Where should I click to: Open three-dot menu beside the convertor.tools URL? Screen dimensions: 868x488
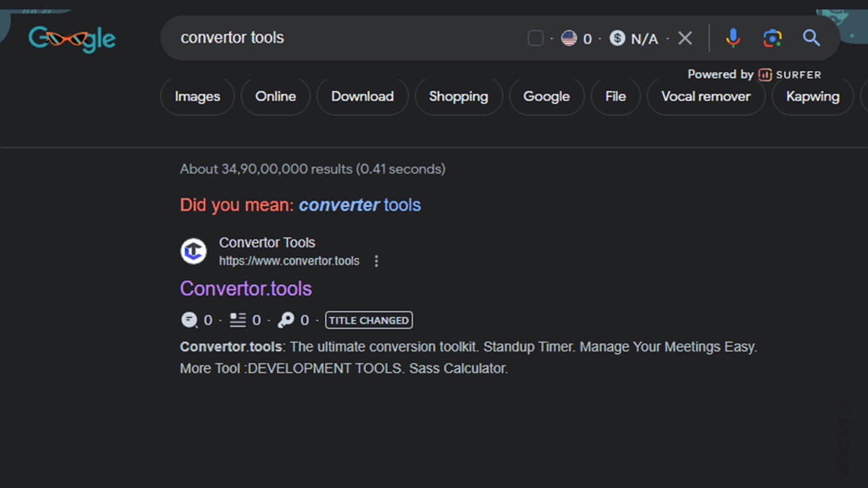[x=376, y=261]
